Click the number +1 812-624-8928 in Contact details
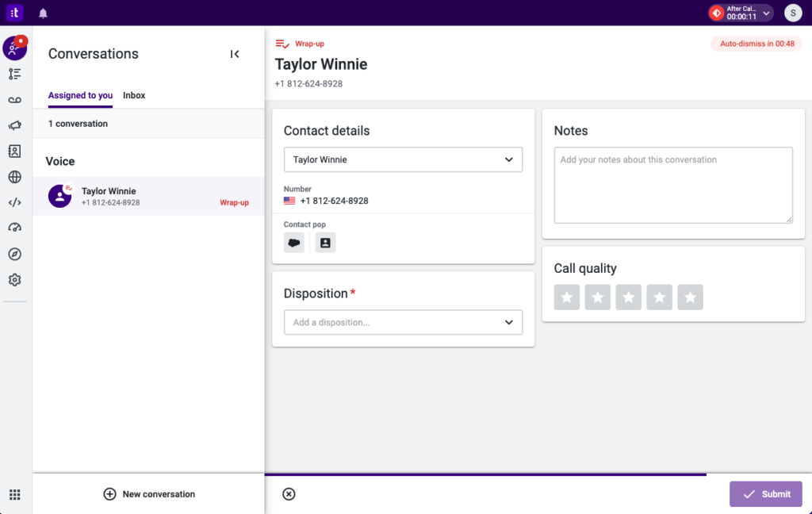812x514 pixels. [x=334, y=201]
